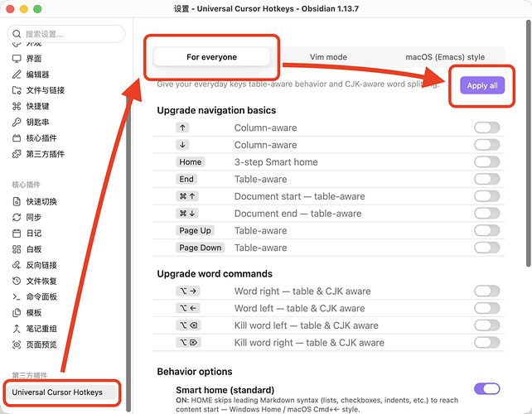Open the 界面 settings monitor icon
Screen dimensions: 532x414
pos(17,59)
